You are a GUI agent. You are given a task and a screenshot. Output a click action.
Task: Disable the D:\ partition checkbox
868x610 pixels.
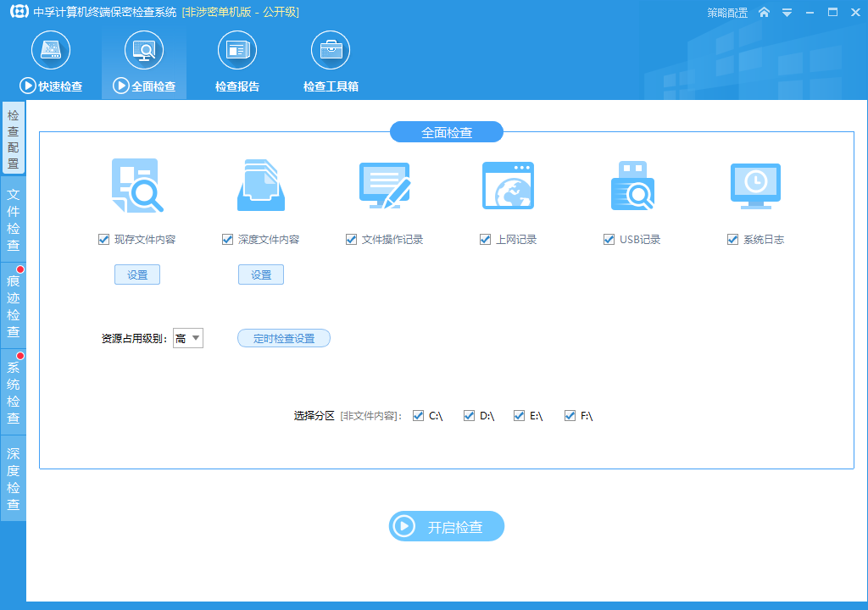(x=469, y=416)
